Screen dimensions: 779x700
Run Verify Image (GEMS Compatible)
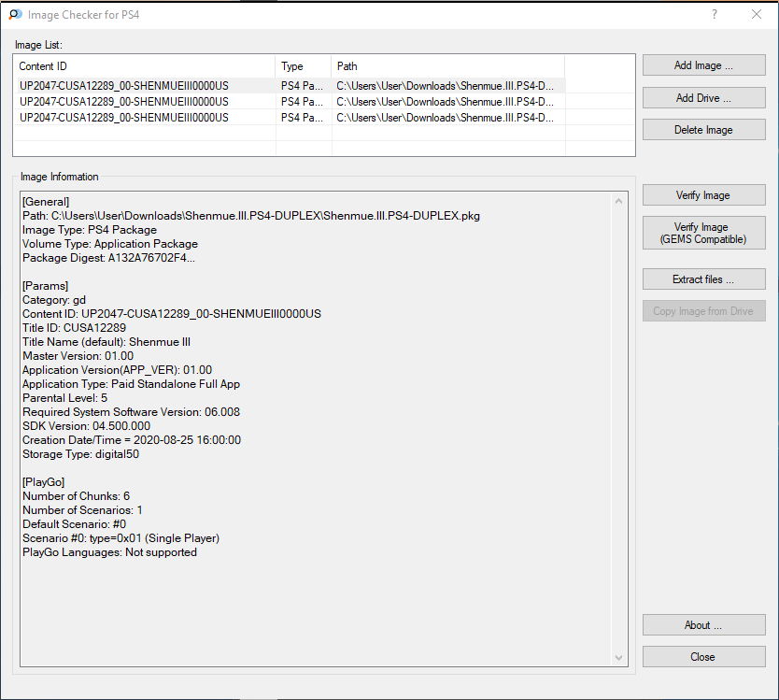pyautogui.click(x=703, y=233)
